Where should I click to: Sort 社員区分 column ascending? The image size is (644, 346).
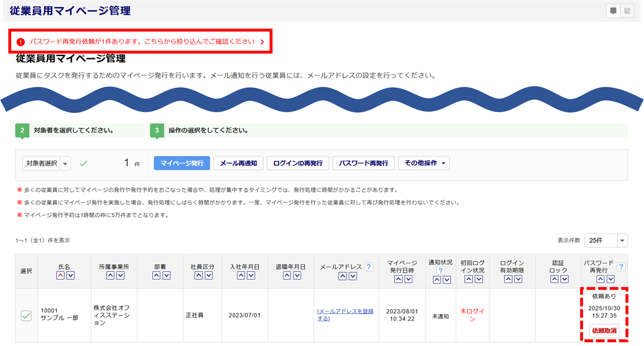(198, 276)
